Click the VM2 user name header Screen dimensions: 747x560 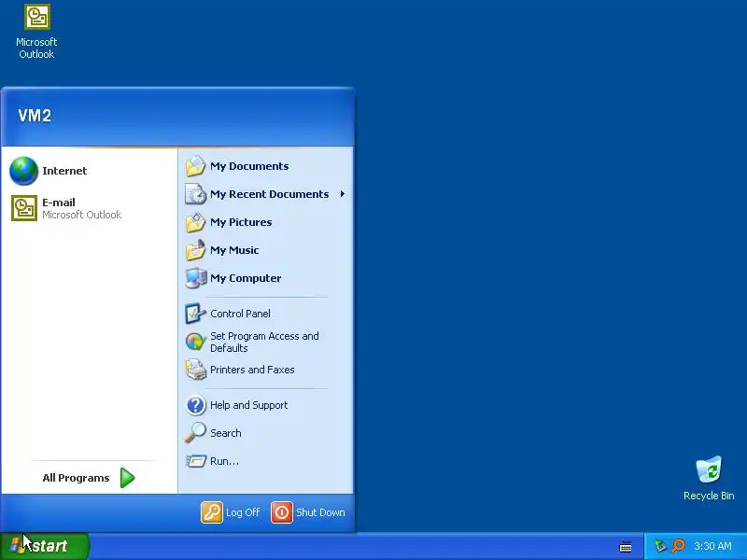35,116
